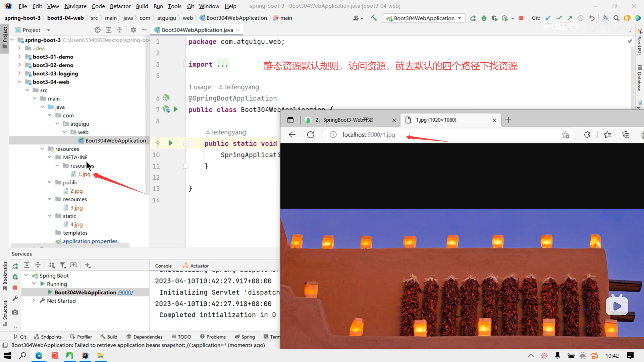Viewport: 644px width, 362px height.
Task: Open the :9000/ port link
Action: pos(125,292)
